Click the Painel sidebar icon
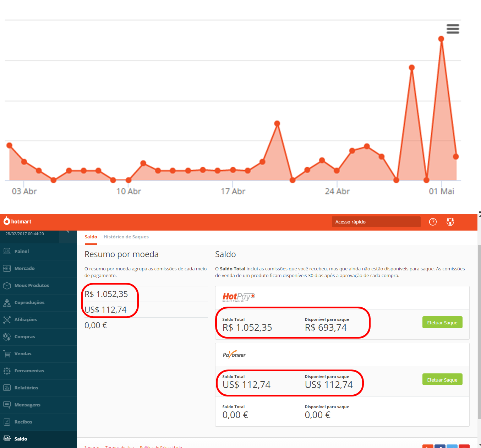Screen dimensions: 481x448 [x=7, y=251]
